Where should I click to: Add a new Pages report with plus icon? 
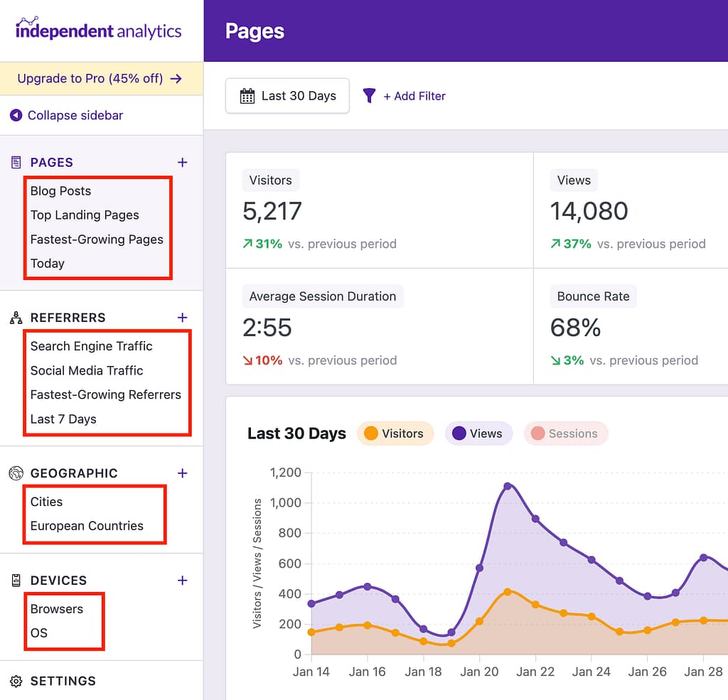pos(183,162)
